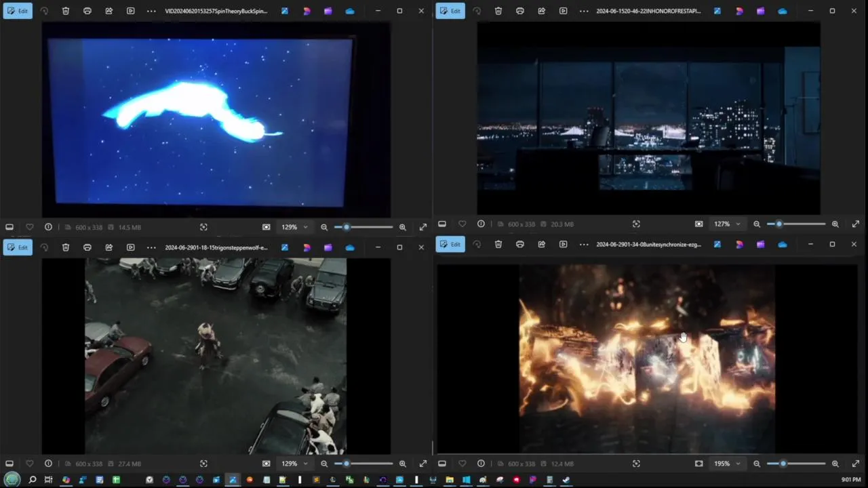Open OneDrive from the INHONOROFRESTAPI window toolbar
The width and height of the screenshot is (868, 488).
coord(783,11)
